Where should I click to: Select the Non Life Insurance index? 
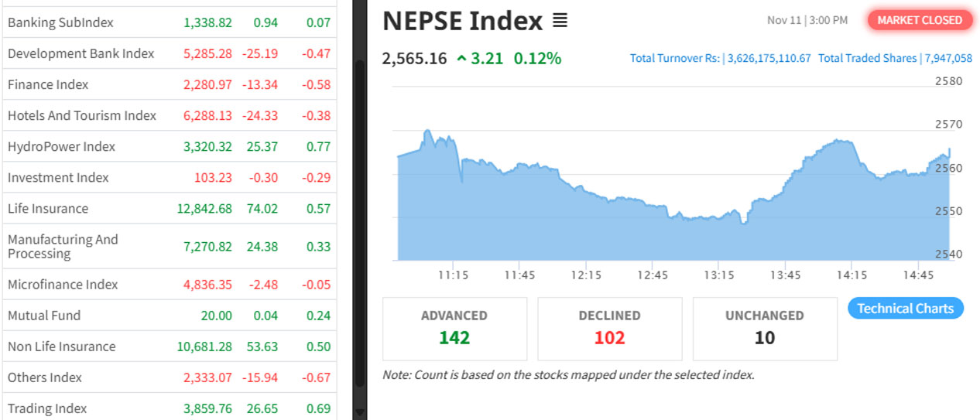[x=61, y=347]
